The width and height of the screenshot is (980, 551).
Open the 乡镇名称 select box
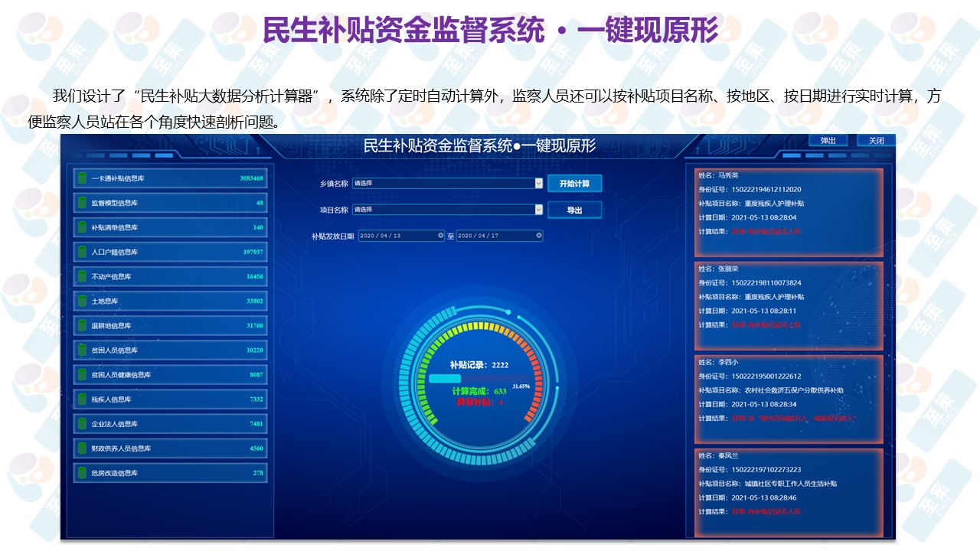click(444, 184)
